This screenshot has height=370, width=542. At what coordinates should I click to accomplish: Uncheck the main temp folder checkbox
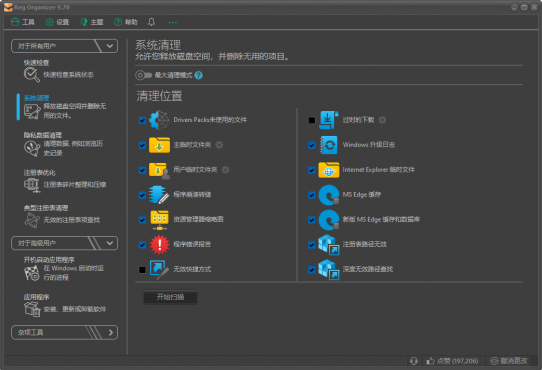tap(142, 145)
